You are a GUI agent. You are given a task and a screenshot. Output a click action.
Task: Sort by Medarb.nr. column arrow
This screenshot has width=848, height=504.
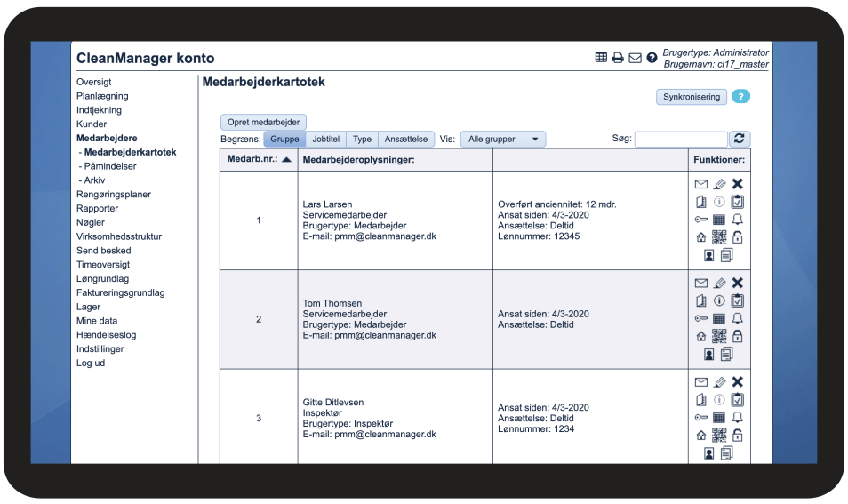pyautogui.click(x=286, y=159)
